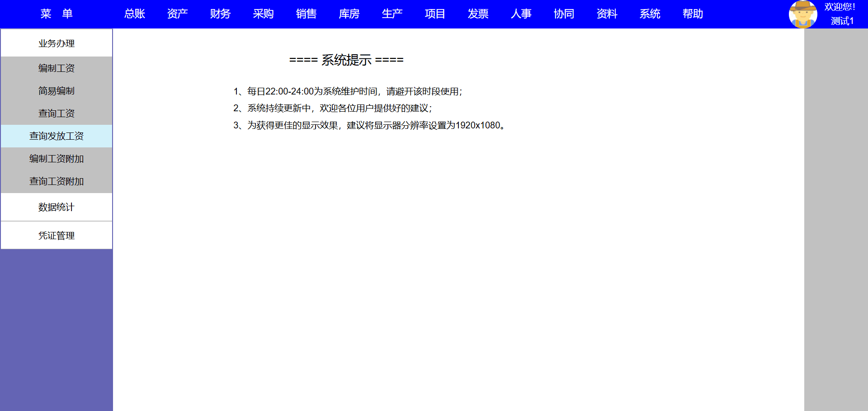Collapse the 业务办理 sidebar section

tap(57, 43)
